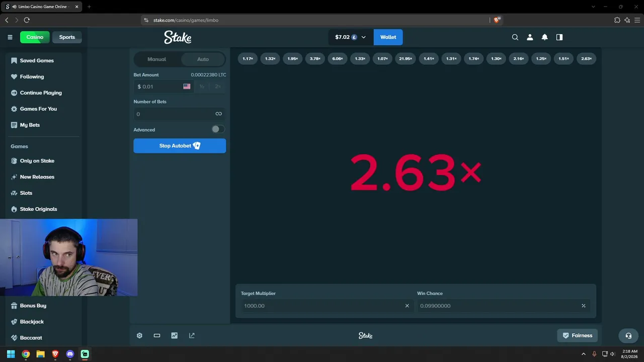
Task: Click the popout game icon
Action: pyautogui.click(x=192, y=335)
